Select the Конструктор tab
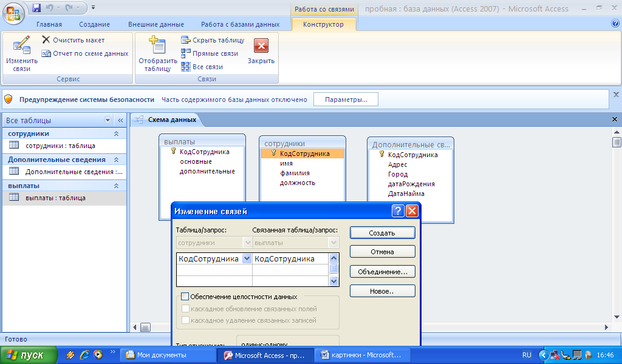 click(323, 24)
